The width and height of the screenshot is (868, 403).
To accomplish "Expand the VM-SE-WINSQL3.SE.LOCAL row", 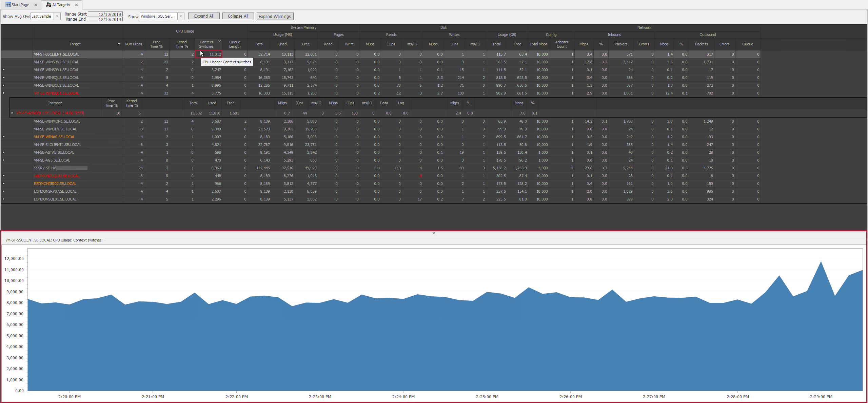I will point(3,78).
